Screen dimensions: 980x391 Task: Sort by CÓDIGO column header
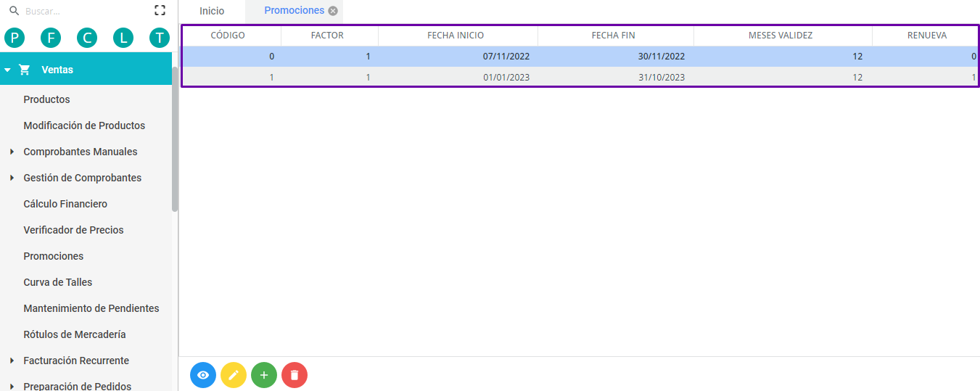point(228,35)
